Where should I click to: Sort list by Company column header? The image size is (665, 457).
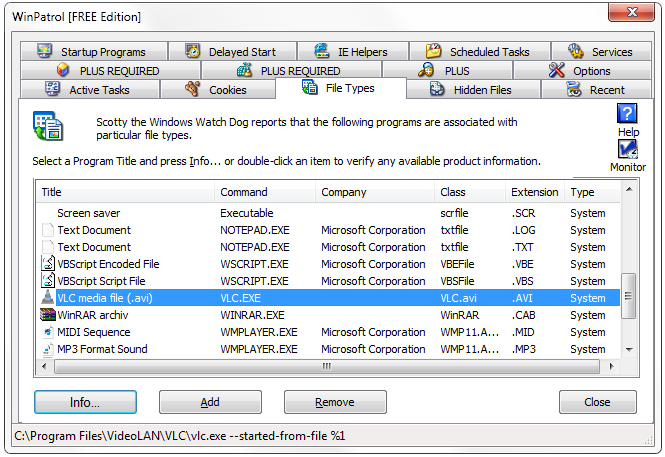tap(375, 192)
